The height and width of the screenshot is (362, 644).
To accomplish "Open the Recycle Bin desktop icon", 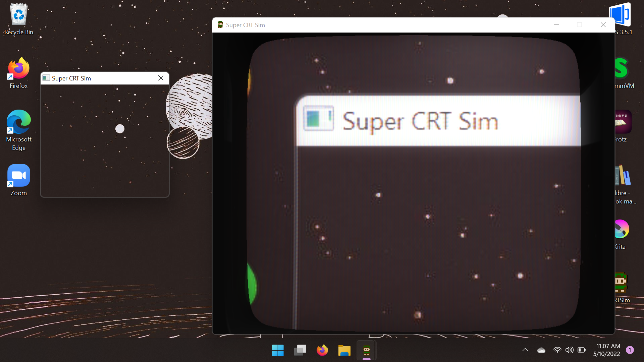I will point(19,19).
